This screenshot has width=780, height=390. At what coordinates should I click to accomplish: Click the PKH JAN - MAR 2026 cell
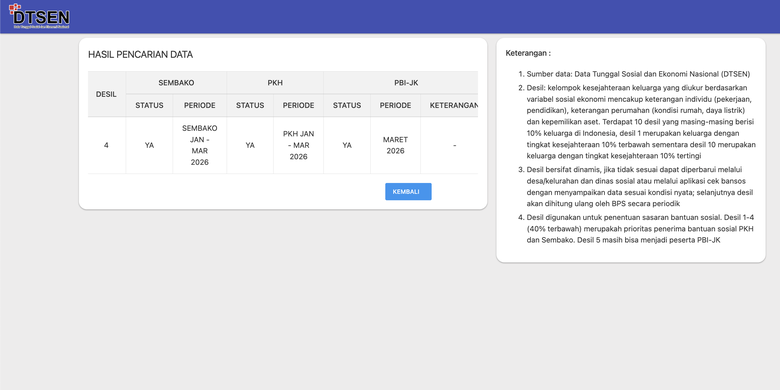coord(298,145)
